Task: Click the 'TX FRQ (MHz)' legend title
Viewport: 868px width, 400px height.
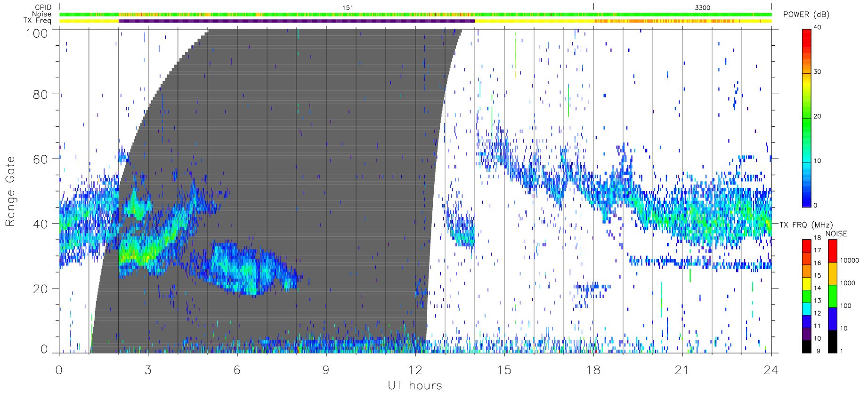Action: click(x=806, y=225)
